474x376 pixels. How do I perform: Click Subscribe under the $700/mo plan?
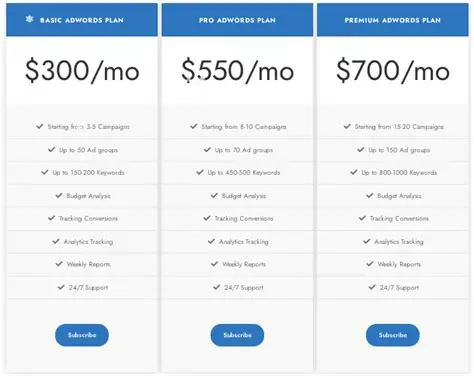(x=393, y=335)
